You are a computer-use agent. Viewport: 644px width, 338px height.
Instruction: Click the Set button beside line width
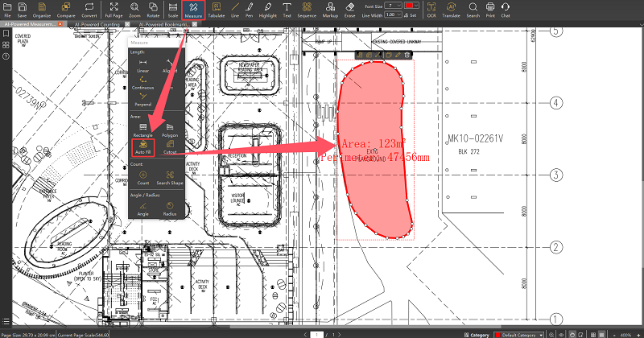tap(411, 14)
